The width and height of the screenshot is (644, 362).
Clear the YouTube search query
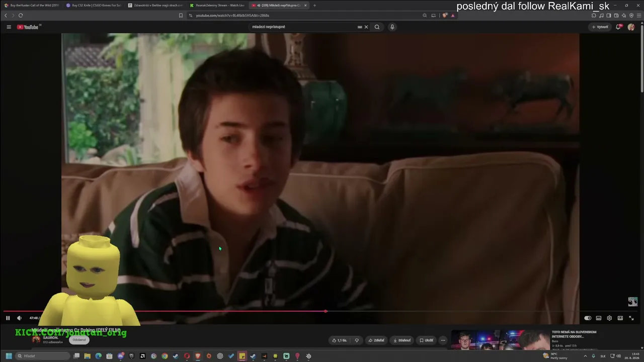click(x=366, y=27)
